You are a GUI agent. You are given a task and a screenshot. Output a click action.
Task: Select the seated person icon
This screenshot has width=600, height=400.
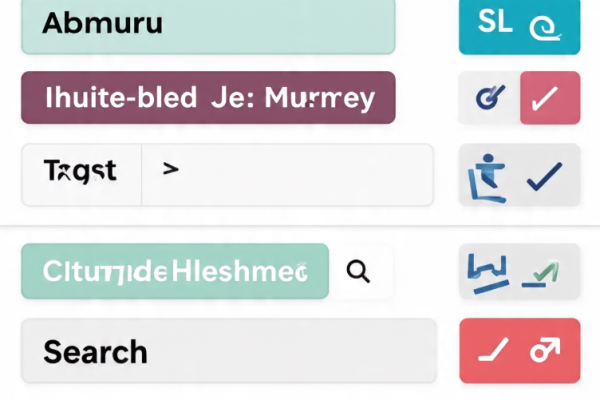tap(487, 175)
